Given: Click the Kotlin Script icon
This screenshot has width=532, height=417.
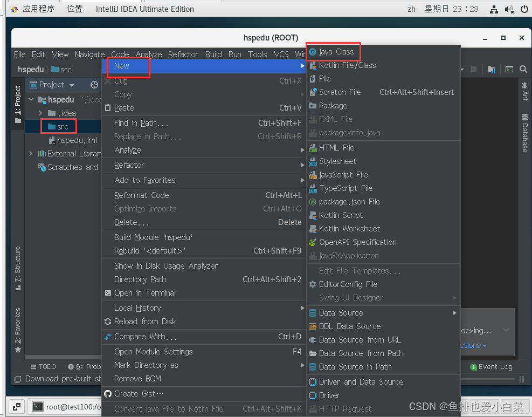Looking at the screenshot, I should click(x=313, y=215).
